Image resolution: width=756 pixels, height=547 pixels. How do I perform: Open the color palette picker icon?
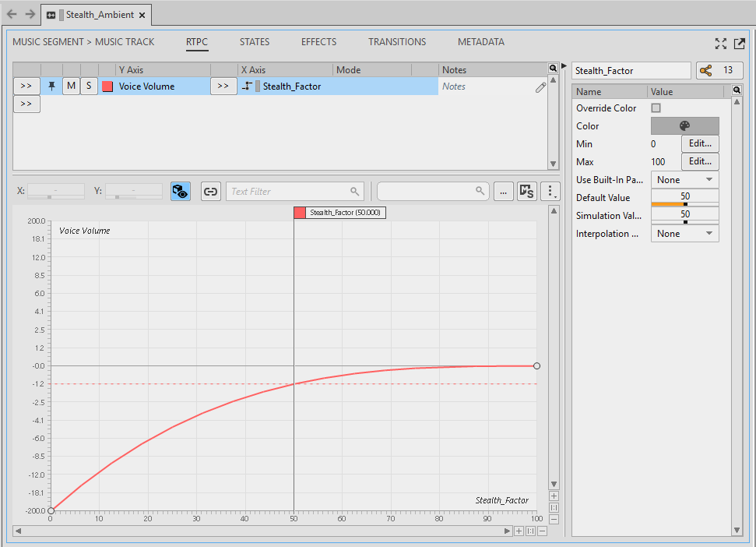point(684,126)
